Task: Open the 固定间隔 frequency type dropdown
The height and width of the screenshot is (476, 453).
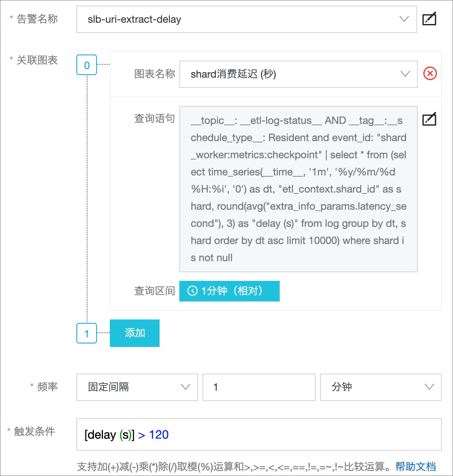Action: pyautogui.click(x=137, y=387)
